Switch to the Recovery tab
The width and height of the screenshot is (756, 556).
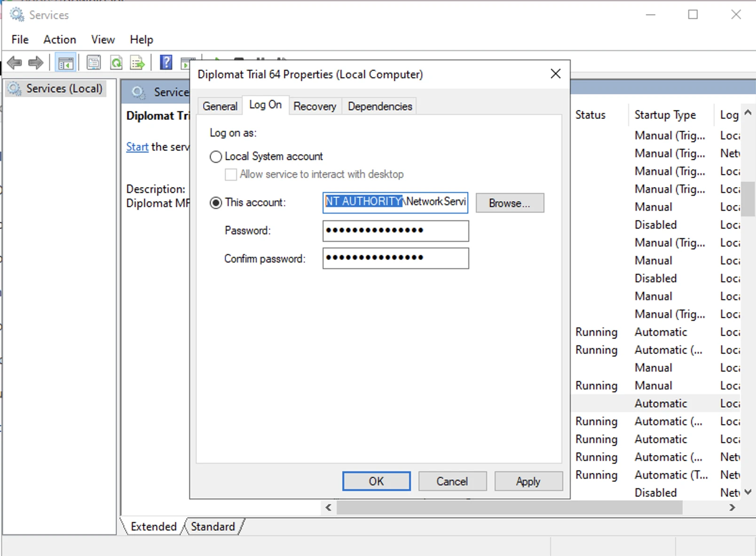(315, 106)
